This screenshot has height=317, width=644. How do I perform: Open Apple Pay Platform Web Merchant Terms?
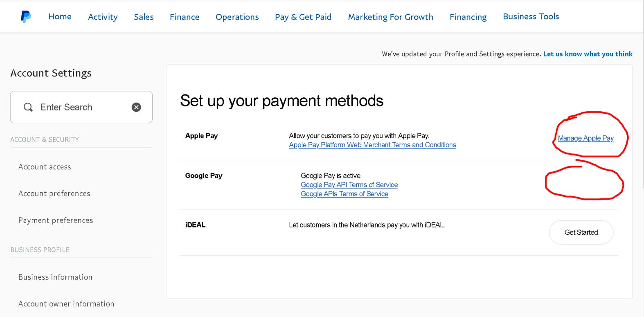click(372, 145)
